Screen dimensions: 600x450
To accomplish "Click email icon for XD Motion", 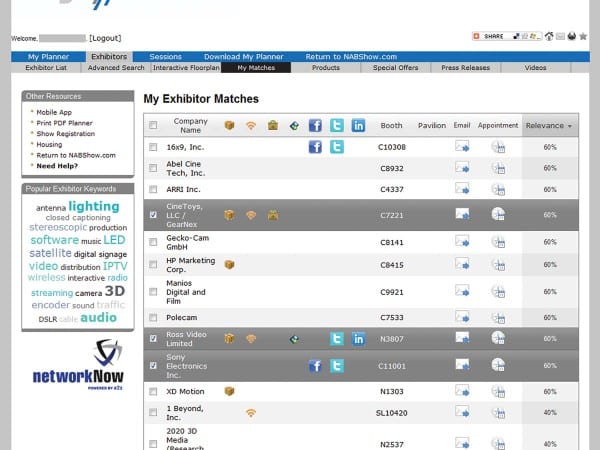I will 462,391.
